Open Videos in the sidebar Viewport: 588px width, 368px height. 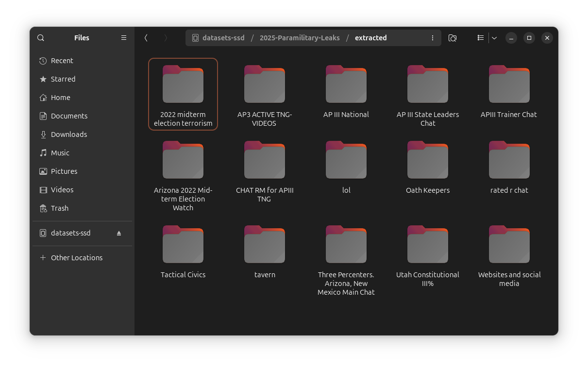(82, 190)
